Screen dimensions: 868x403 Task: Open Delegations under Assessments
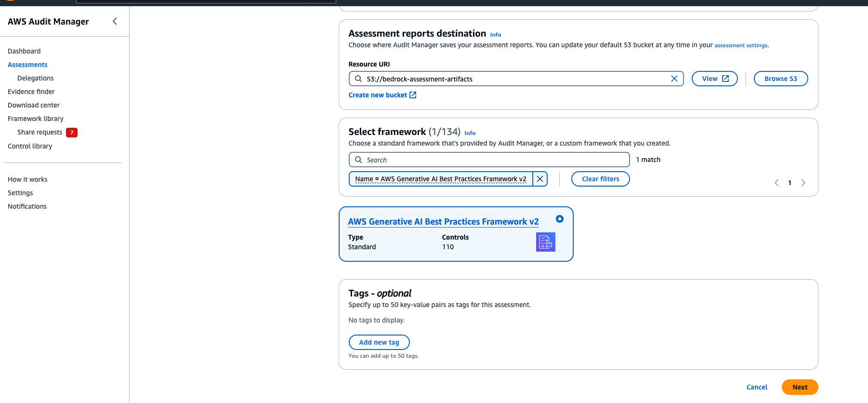36,78
